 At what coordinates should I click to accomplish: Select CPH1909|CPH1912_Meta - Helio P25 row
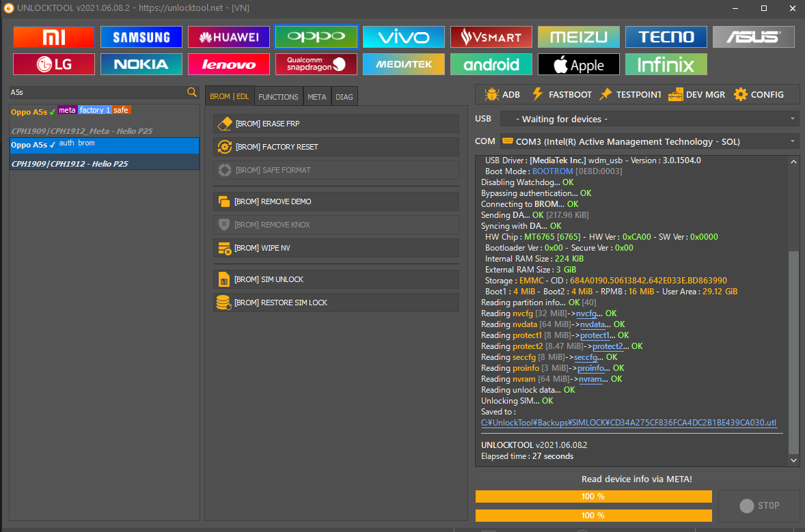tap(105, 131)
